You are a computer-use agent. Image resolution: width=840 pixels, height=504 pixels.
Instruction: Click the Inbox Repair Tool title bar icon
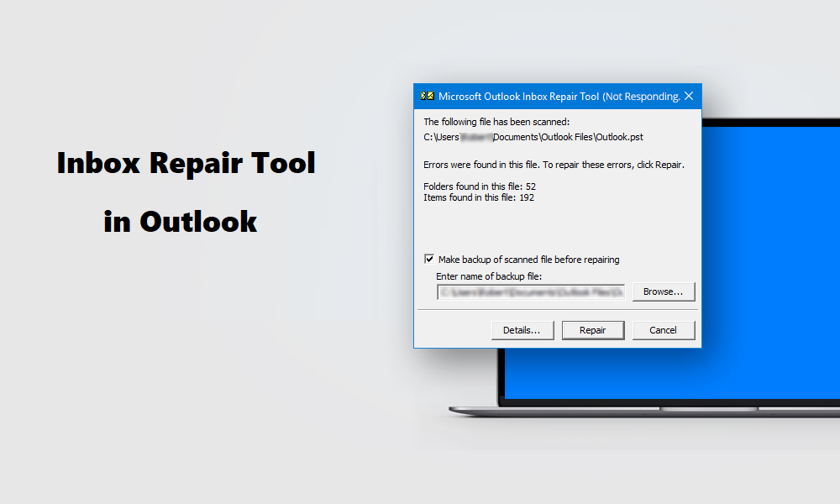coord(427,97)
